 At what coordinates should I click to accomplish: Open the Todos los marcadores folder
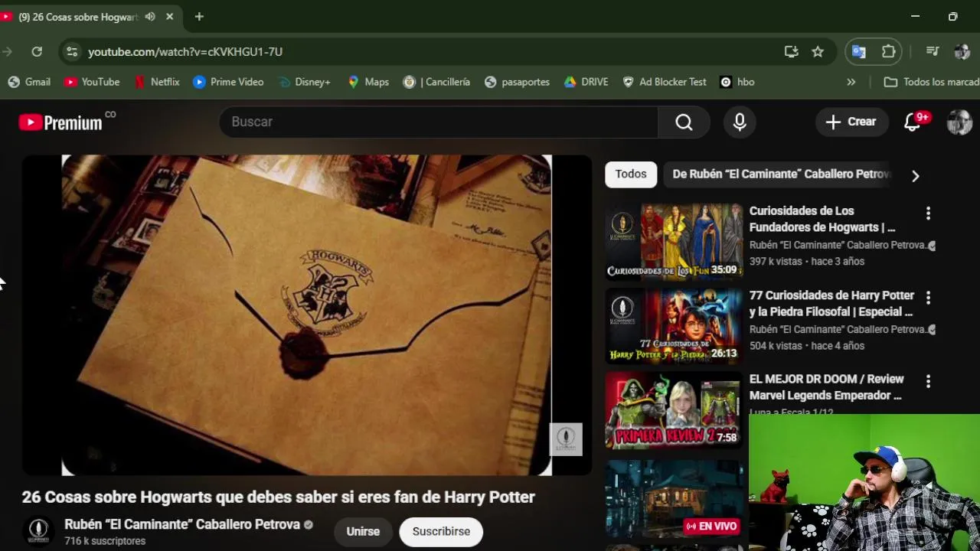tap(931, 82)
